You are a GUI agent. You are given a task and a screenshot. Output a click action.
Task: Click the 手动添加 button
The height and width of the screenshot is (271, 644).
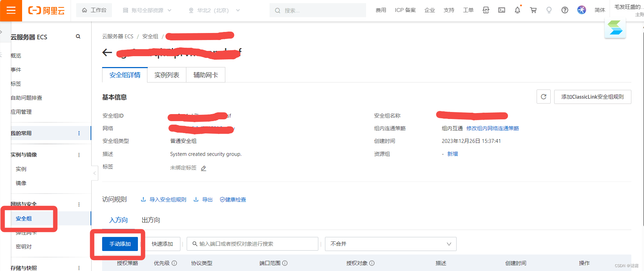click(x=120, y=244)
